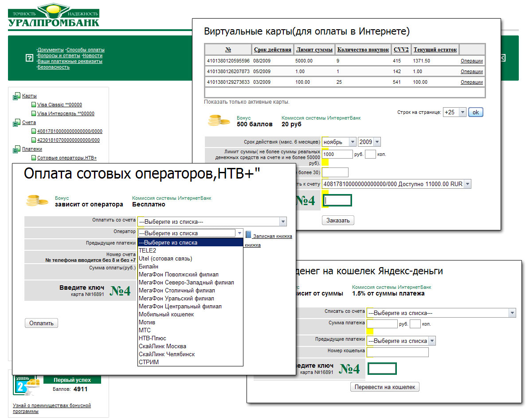Click the Заказать button
This screenshot has width=529, height=420.
click(x=338, y=221)
